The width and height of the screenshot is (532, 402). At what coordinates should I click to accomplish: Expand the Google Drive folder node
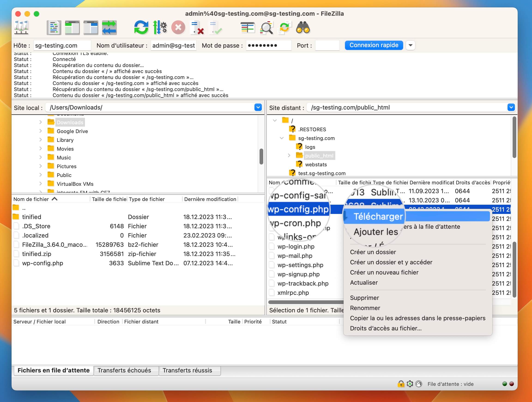click(41, 131)
